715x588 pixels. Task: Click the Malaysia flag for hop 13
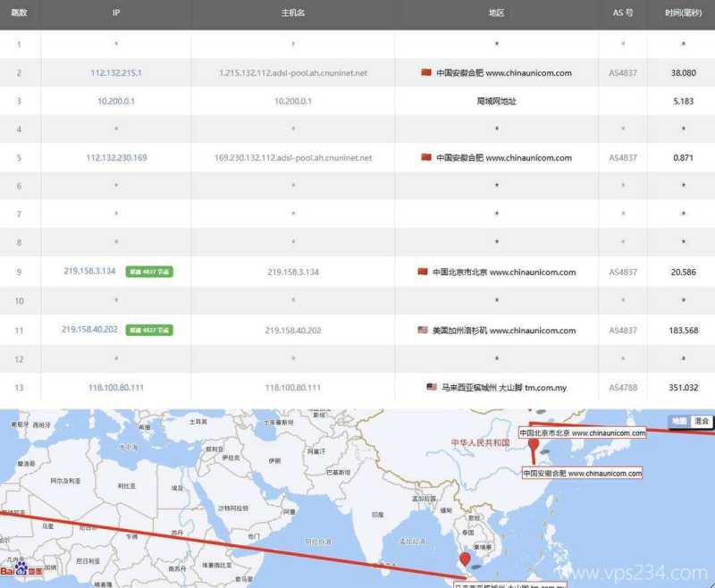(432, 387)
